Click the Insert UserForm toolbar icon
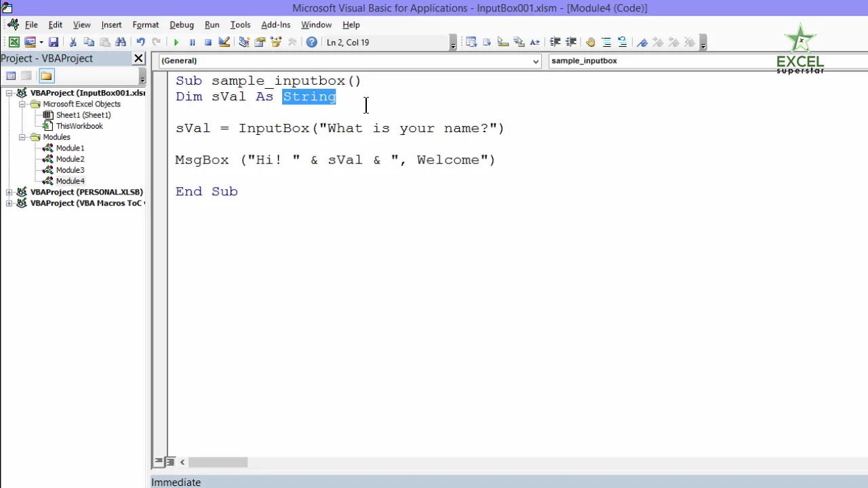The image size is (868, 488). [x=28, y=42]
